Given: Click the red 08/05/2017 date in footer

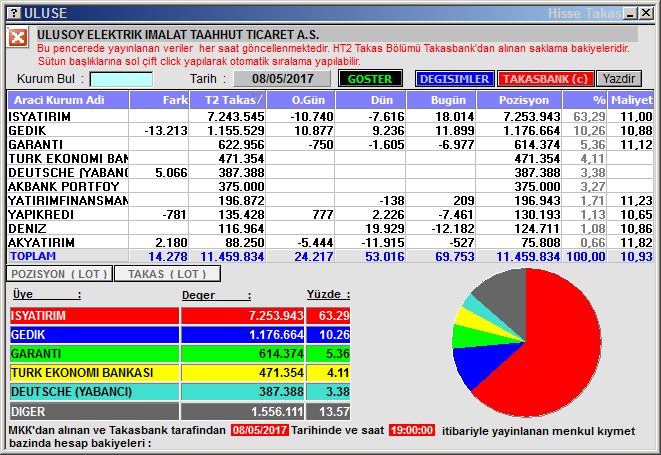Looking at the screenshot, I should (x=260, y=430).
